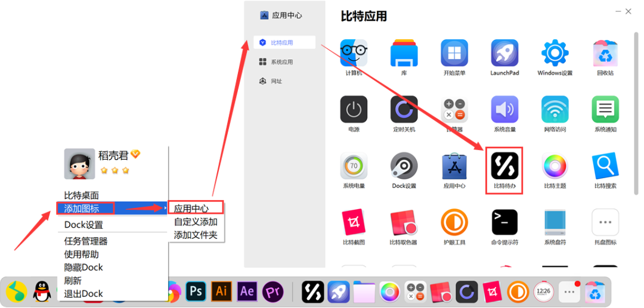Select 使用帮助 from the context menu

[x=81, y=254]
